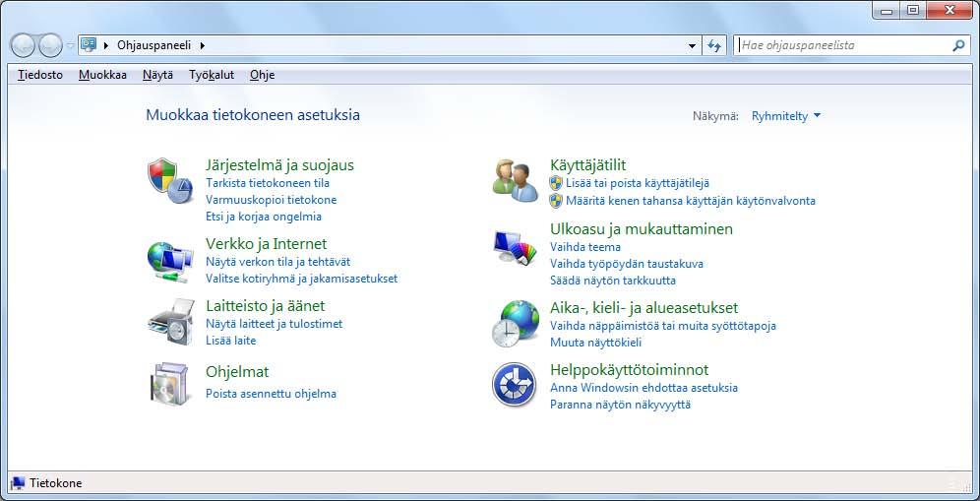Open the Ohjelmat software box icon
The width and height of the screenshot is (980, 501).
tap(169, 384)
